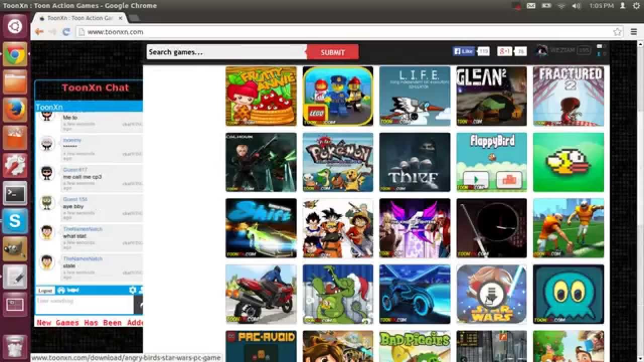Focus the address bar showing www.toonxn.com

(347, 32)
